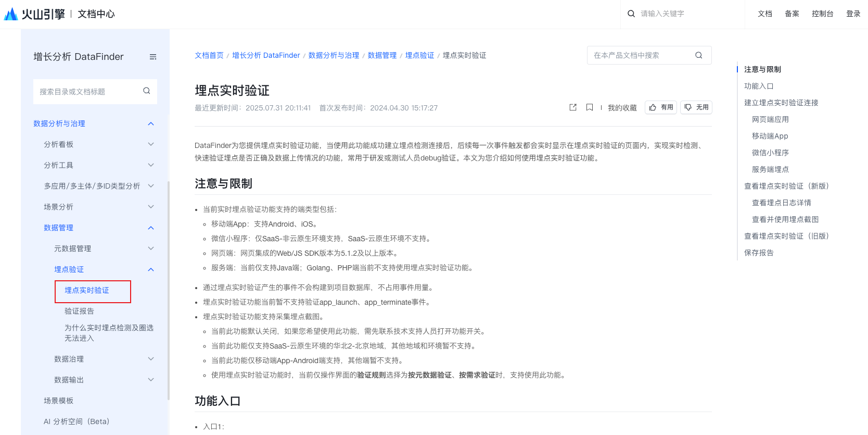Go to 文档首页 breadcrumb

point(209,55)
